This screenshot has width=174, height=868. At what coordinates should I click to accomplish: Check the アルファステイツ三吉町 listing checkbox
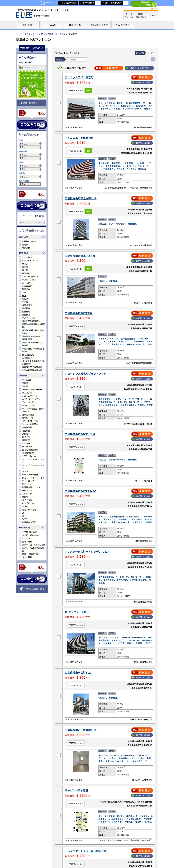[x=59, y=102]
